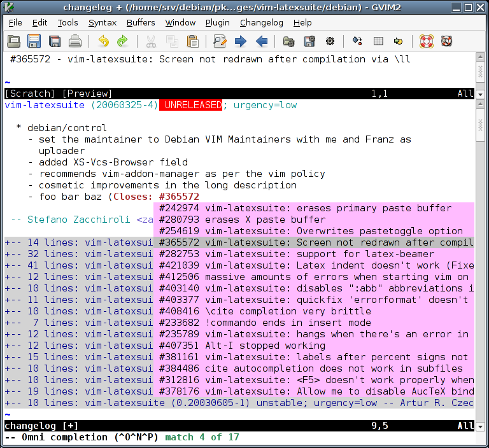Open the Help lifebuoy icon
Screen dimensions: 489x448
(427, 41)
